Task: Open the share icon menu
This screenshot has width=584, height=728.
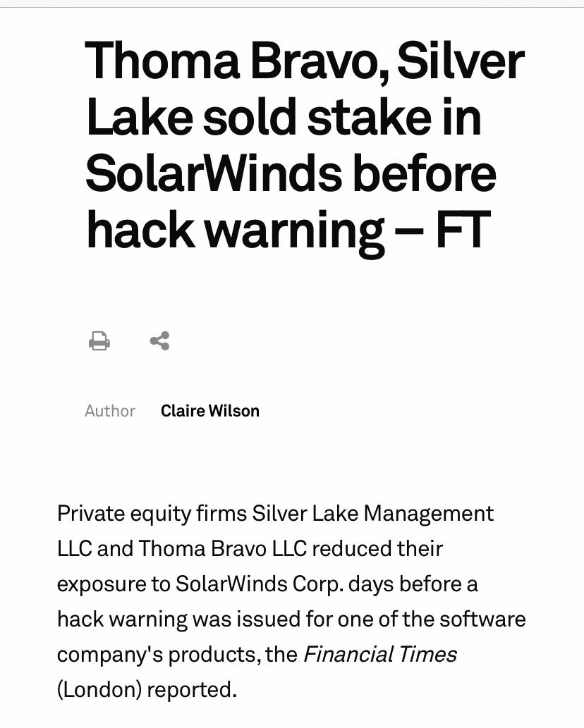Action: click(x=160, y=341)
